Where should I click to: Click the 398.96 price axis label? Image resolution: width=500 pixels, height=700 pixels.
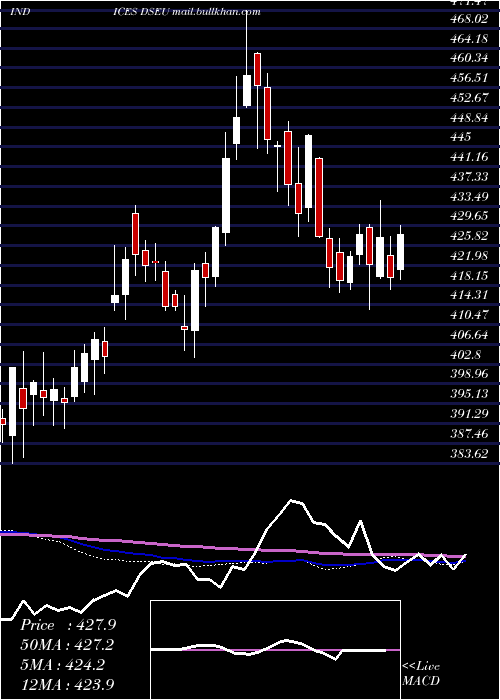tap(470, 374)
